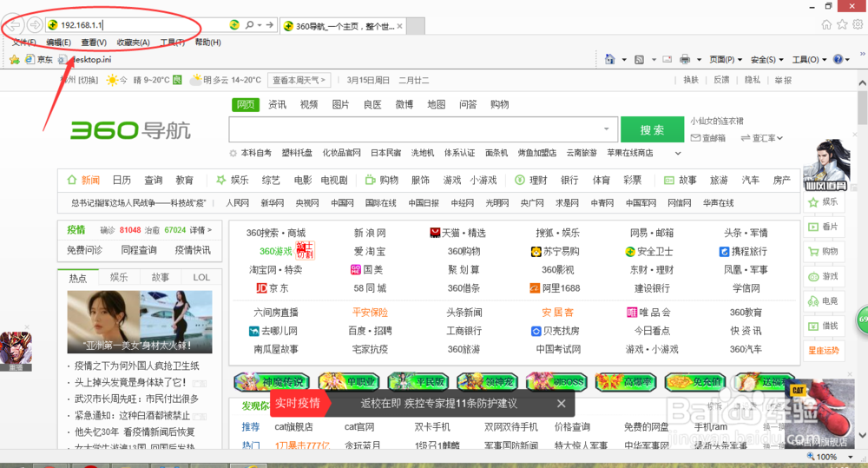Expand the search box suggestion dropdown
Viewport: 868px width, 468px height.
606,129
